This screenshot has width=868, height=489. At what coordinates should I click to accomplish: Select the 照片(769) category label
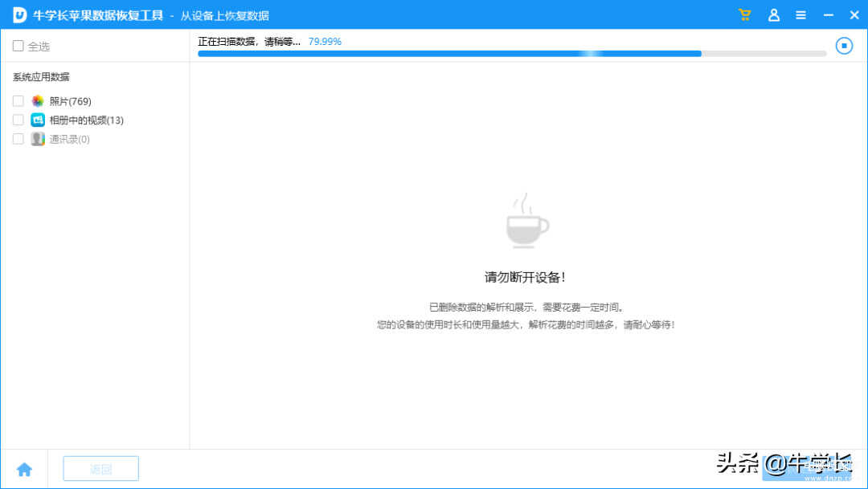[71, 101]
